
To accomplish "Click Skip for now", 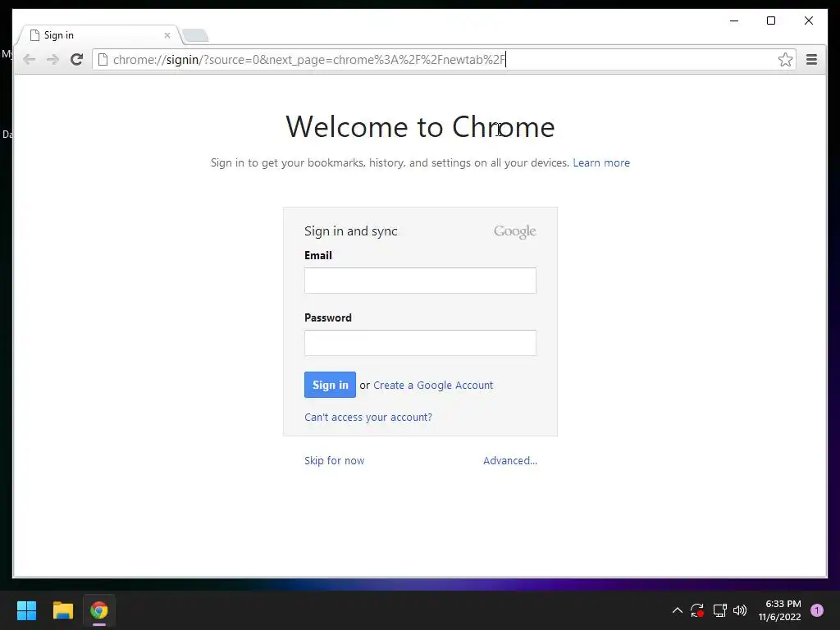I will tap(335, 461).
